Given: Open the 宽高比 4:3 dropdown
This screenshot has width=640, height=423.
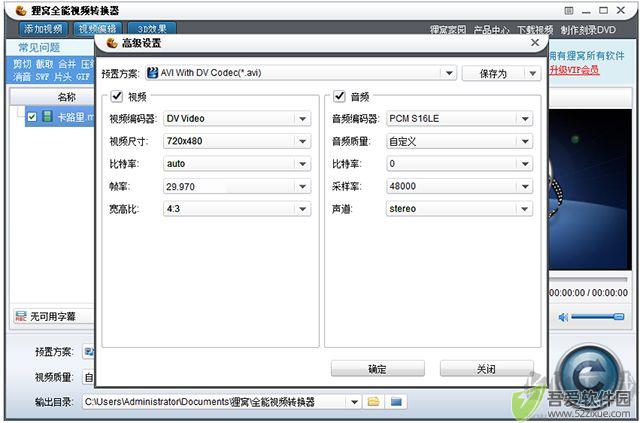Looking at the screenshot, I should pos(302,209).
